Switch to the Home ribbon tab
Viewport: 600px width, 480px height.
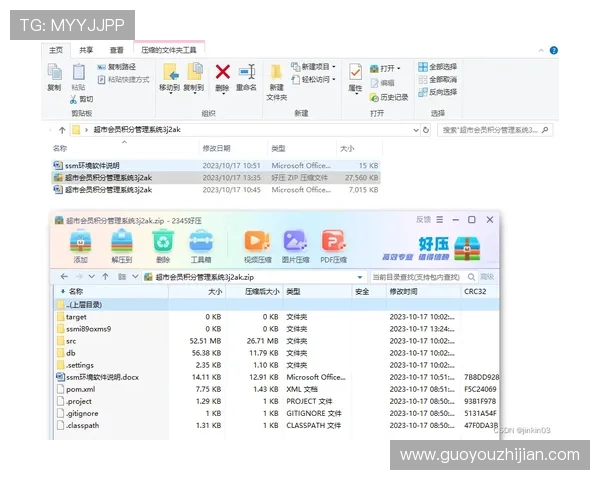tap(56, 50)
